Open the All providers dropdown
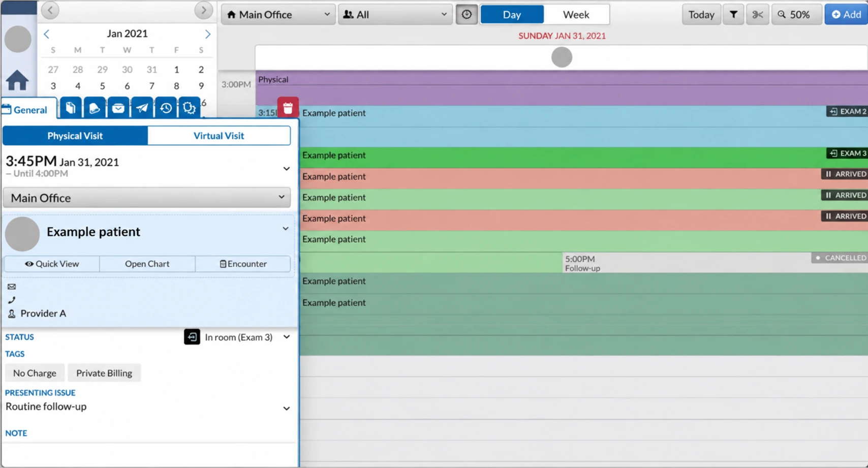Viewport: 868px width, 468px height. point(395,14)
